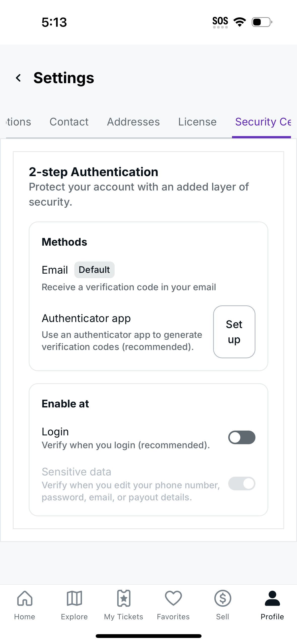Open the My Tickets icon
Image resolution: width=297 pixels, height=644 pixels.
click(x=124, y=598)
